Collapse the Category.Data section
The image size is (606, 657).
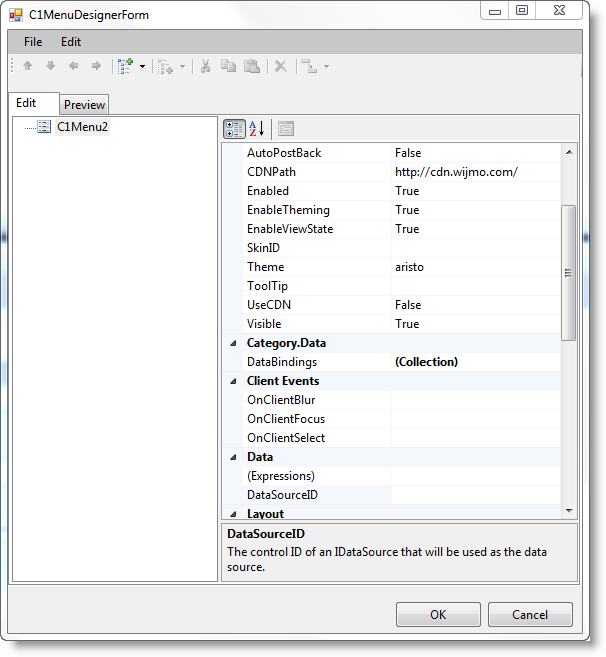click(233, 343)
